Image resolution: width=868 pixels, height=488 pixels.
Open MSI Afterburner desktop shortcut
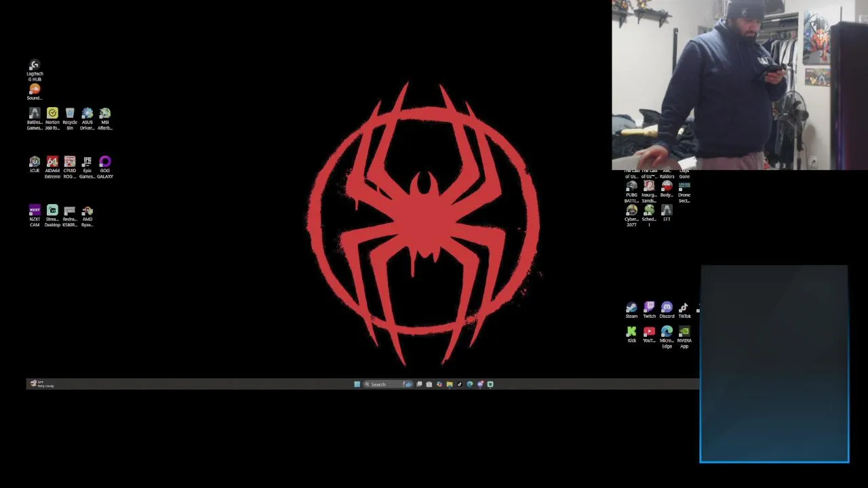pyautogui.click(x=105, y=119)
